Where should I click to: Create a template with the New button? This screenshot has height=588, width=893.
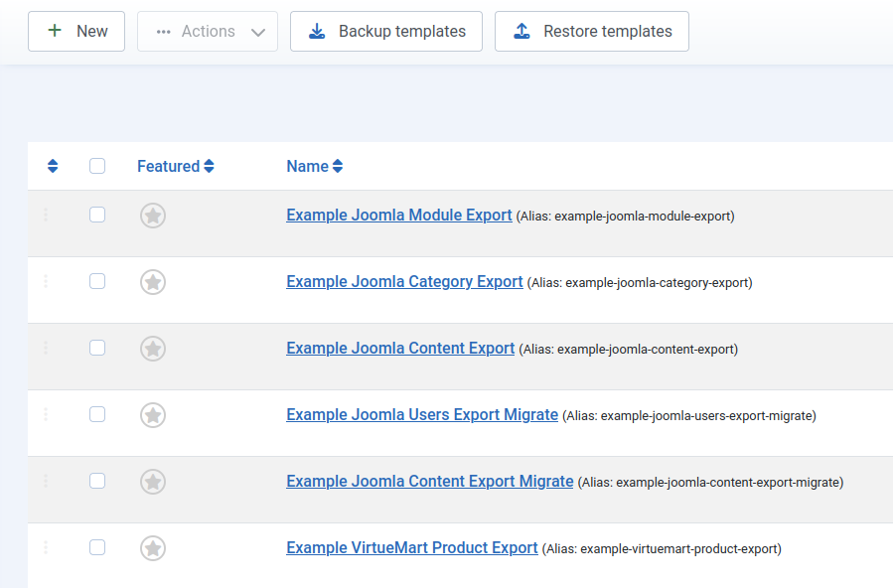(76, 31)
